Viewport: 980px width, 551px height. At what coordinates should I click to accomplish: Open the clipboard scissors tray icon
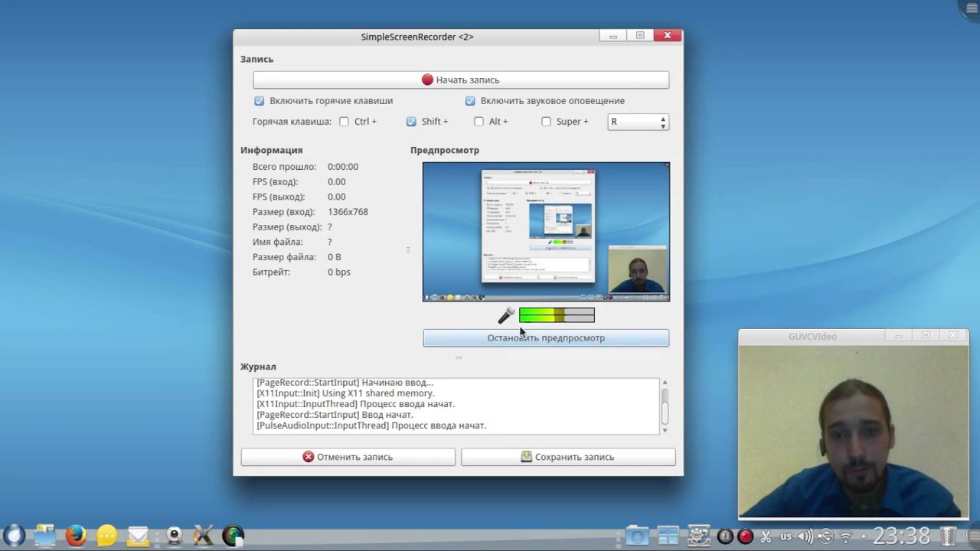[766, 536]
